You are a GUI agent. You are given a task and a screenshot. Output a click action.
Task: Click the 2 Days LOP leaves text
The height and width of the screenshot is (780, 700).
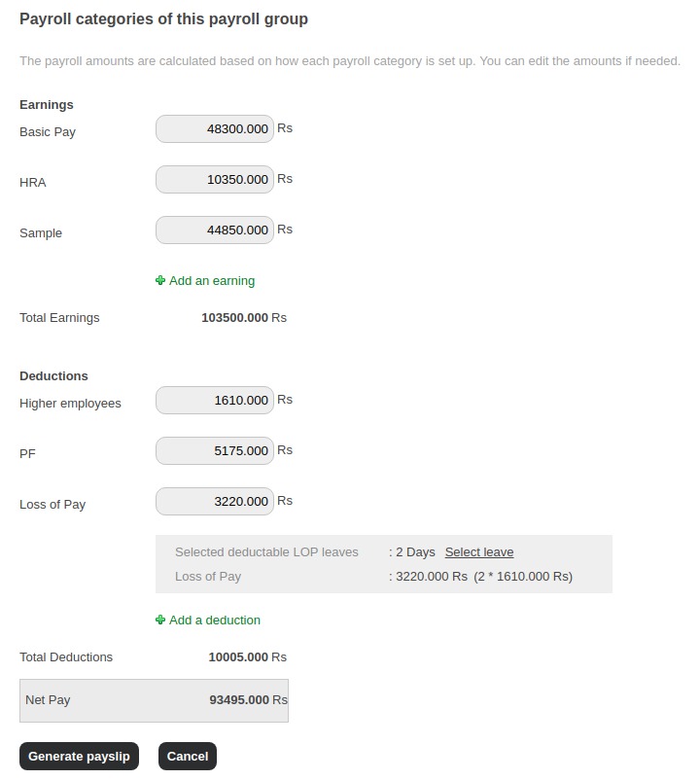tap(415, 552)
